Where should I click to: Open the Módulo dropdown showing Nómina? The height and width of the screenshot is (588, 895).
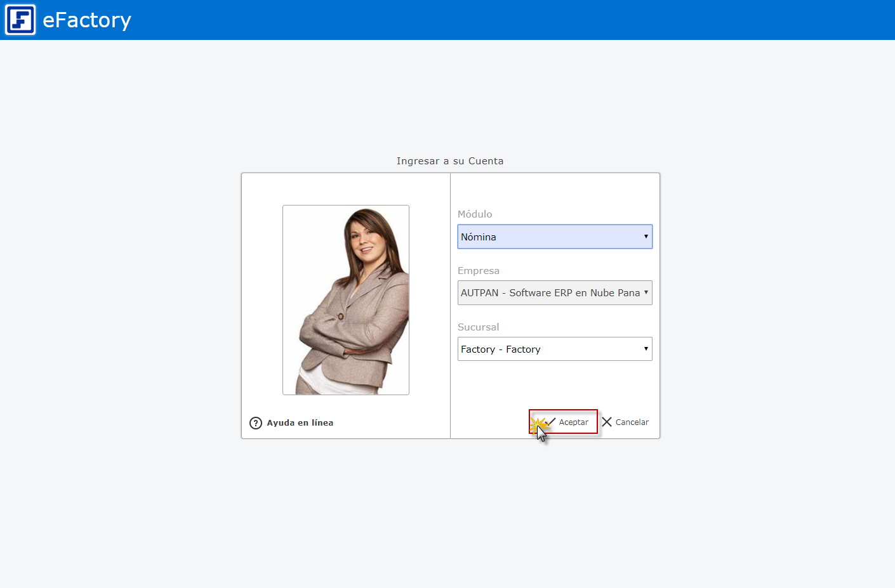[555, 237]
